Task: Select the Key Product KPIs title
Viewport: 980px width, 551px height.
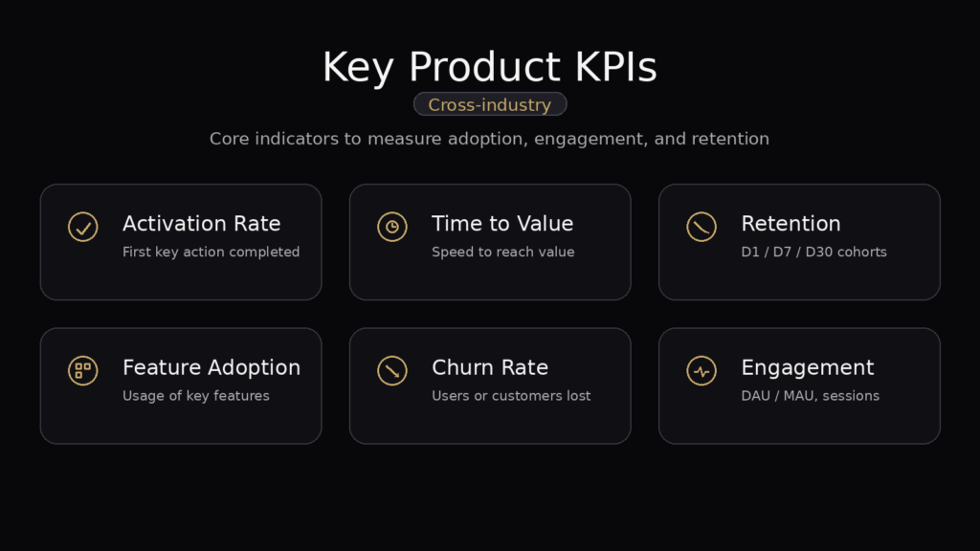Action: (490, 68)
